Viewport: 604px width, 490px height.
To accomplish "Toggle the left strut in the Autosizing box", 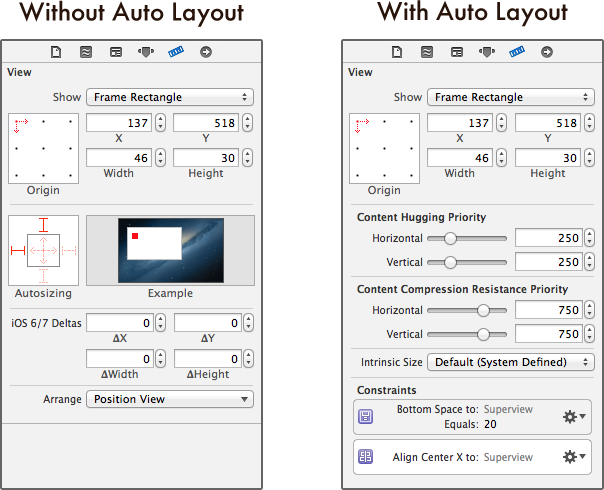I will tap(18, 250).
